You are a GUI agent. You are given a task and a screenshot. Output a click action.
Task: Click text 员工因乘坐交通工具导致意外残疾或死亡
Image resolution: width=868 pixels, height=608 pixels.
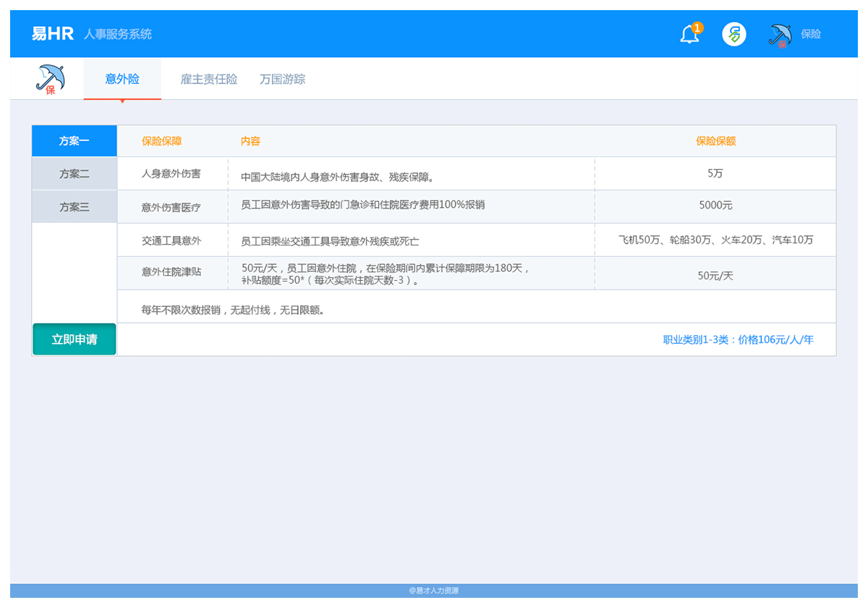[x=330, y=241]
